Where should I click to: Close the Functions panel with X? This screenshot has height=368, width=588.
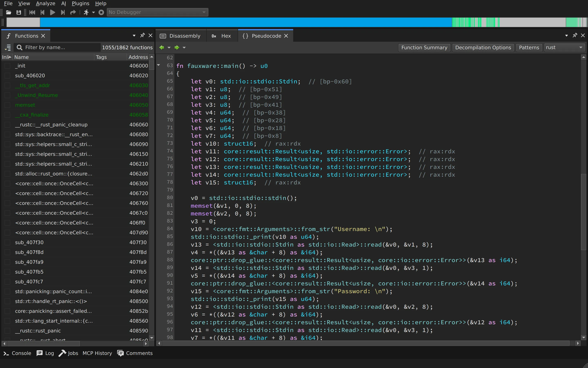150,36
